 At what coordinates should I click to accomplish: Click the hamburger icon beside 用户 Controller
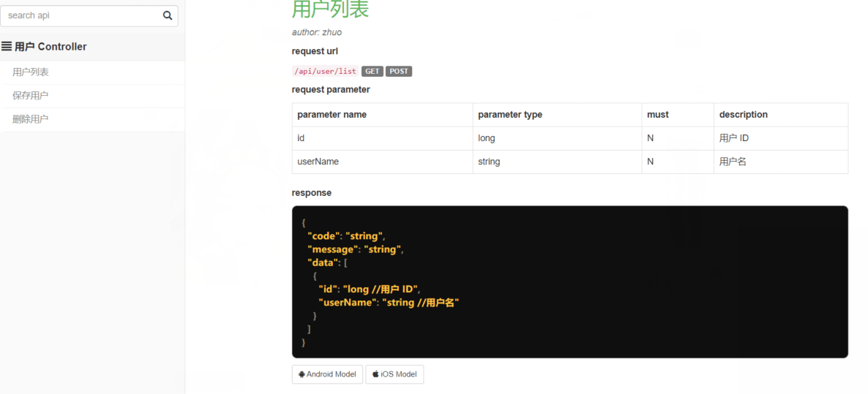[7, 47]
